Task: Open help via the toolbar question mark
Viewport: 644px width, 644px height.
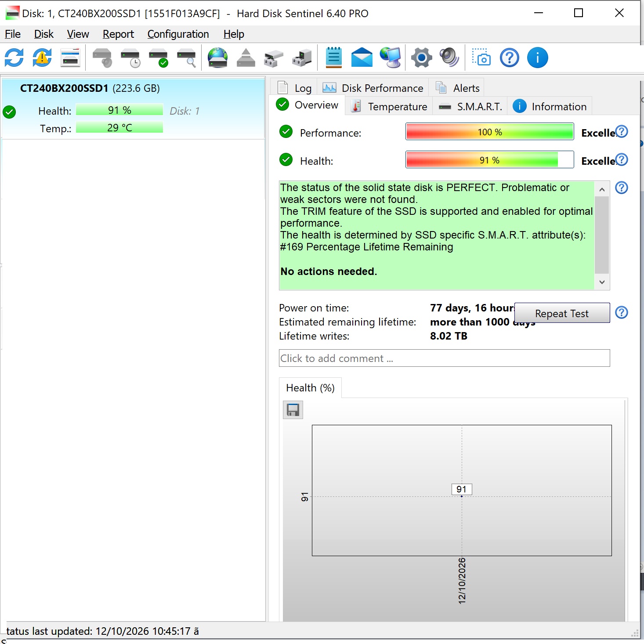Action: pos(510,58)
